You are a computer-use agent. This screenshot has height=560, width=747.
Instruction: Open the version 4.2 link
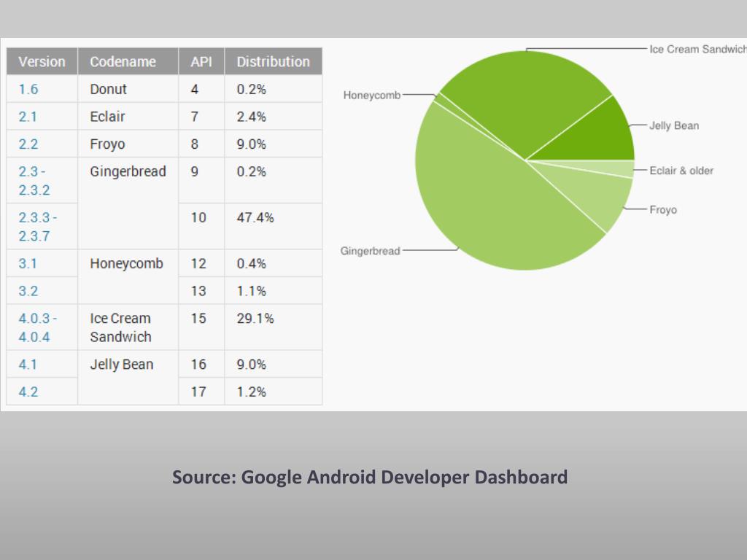[x=28, y=392]
